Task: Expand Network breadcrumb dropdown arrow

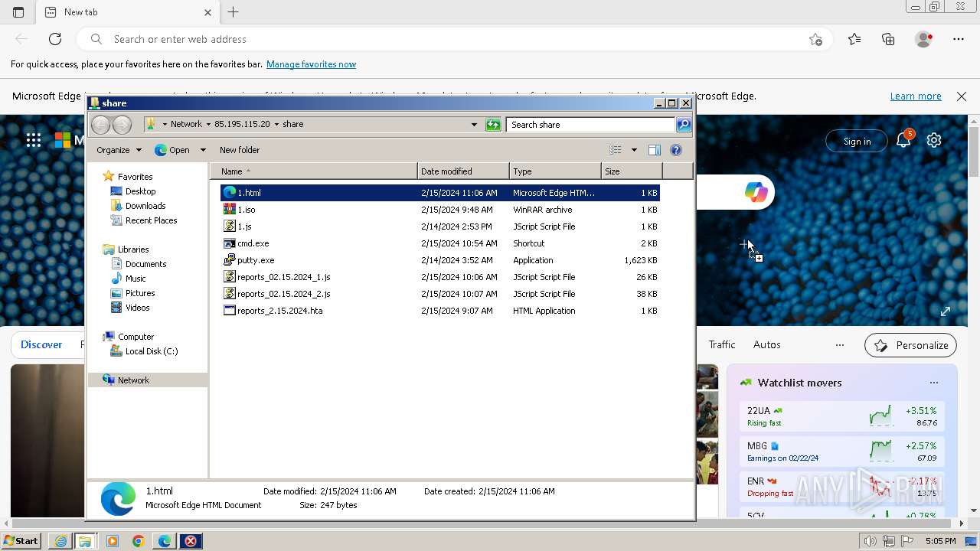Action: coord(209,124)
